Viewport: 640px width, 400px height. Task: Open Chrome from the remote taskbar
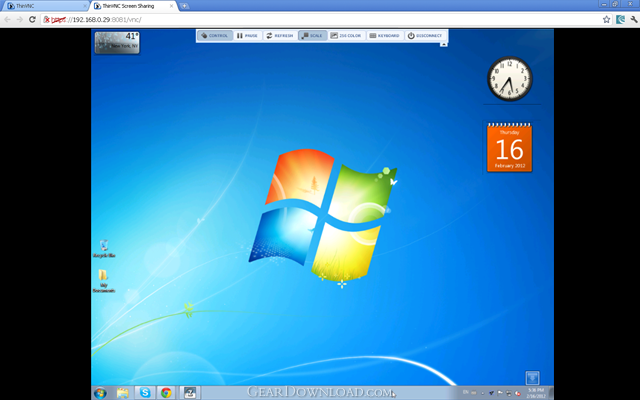[166, 393]
